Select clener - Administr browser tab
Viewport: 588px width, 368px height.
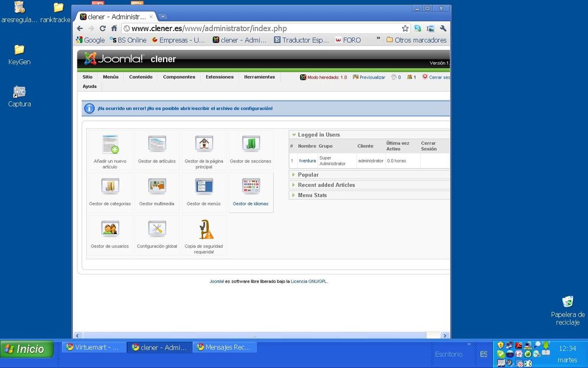click(116, 17)
